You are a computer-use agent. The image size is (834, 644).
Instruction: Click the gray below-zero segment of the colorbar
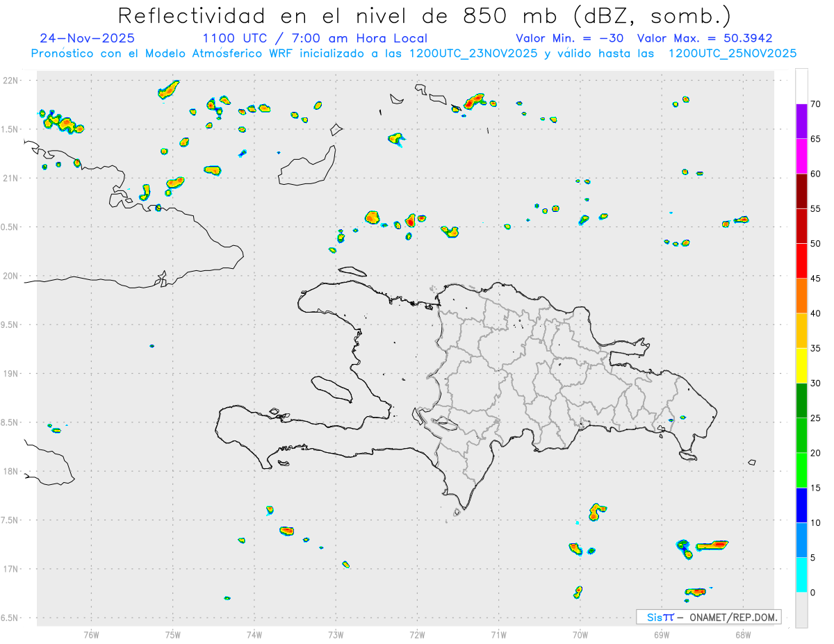click(801, 610)
